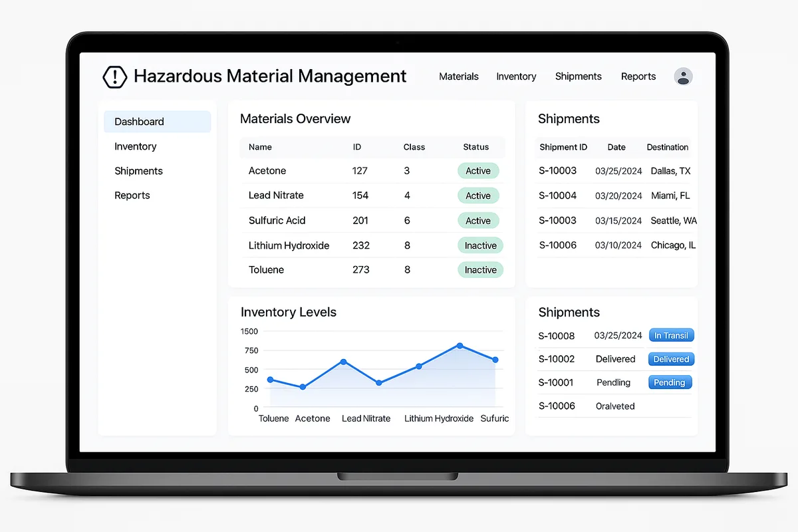The width and height of the screenshot is (798, 532).
Task: Select shipment S-10004 in the Shipments table
Action: pyautogui.click(x=557, y=196)
